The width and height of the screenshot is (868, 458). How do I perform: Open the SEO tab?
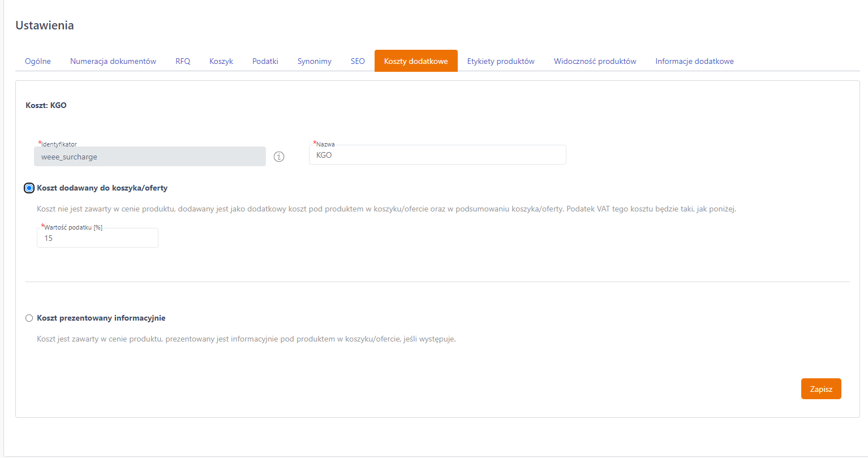click(x=358, y=61)
